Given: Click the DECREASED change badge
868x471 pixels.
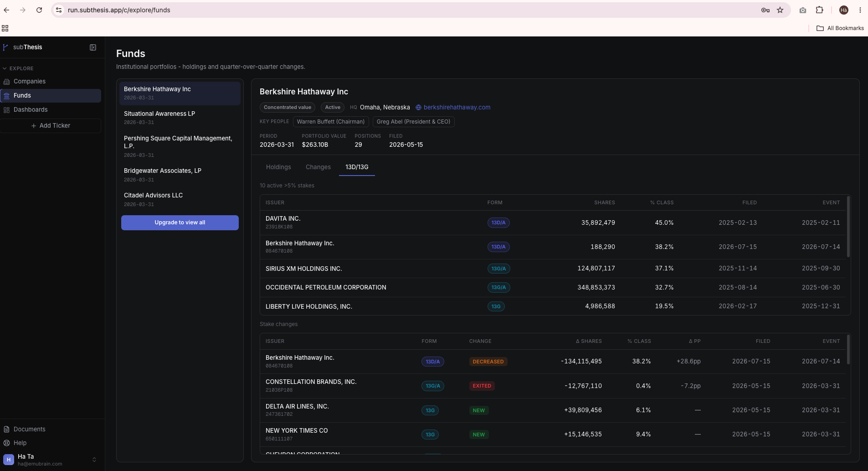Looking at the screenshot, I should [488, 362].
